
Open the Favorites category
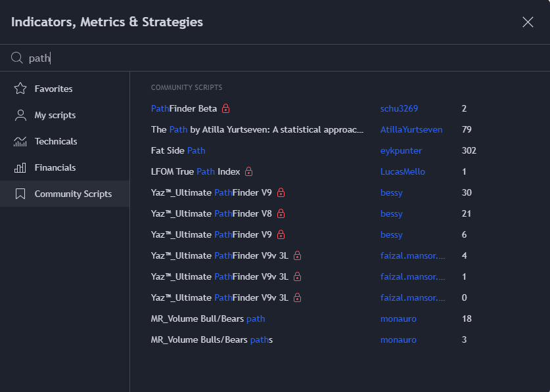53,89
